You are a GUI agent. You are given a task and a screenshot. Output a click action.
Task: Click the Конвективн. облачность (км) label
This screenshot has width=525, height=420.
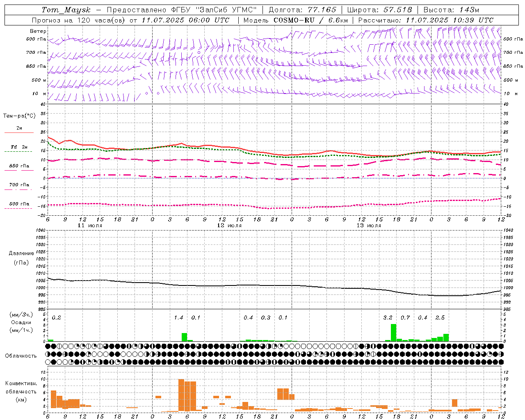click(21, 391)
